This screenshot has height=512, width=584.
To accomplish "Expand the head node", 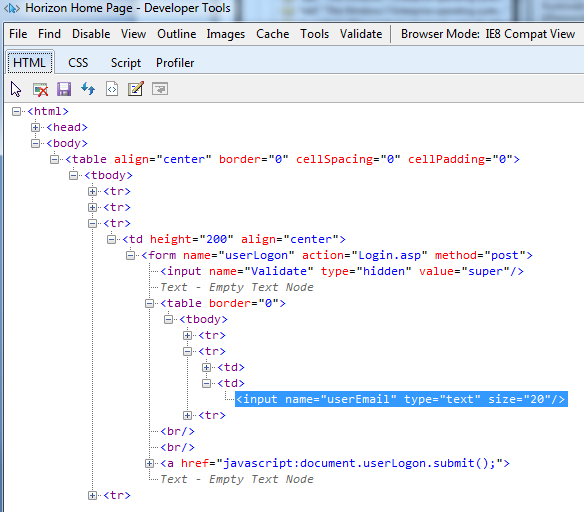I will [x=35, y=127].
